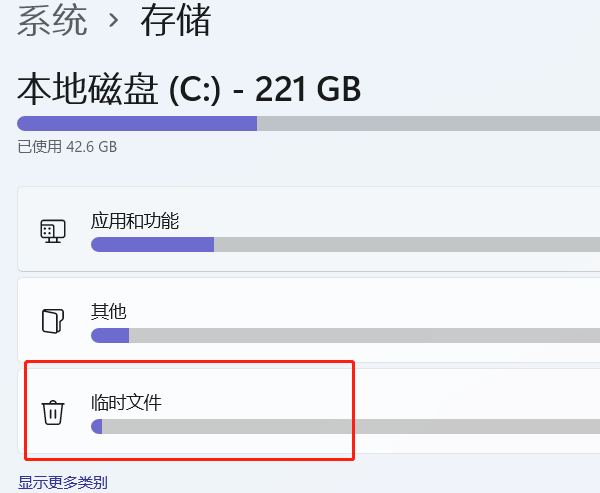
Task: Click the 应用和功能 computer icon
Action: (x=53, y=231)
